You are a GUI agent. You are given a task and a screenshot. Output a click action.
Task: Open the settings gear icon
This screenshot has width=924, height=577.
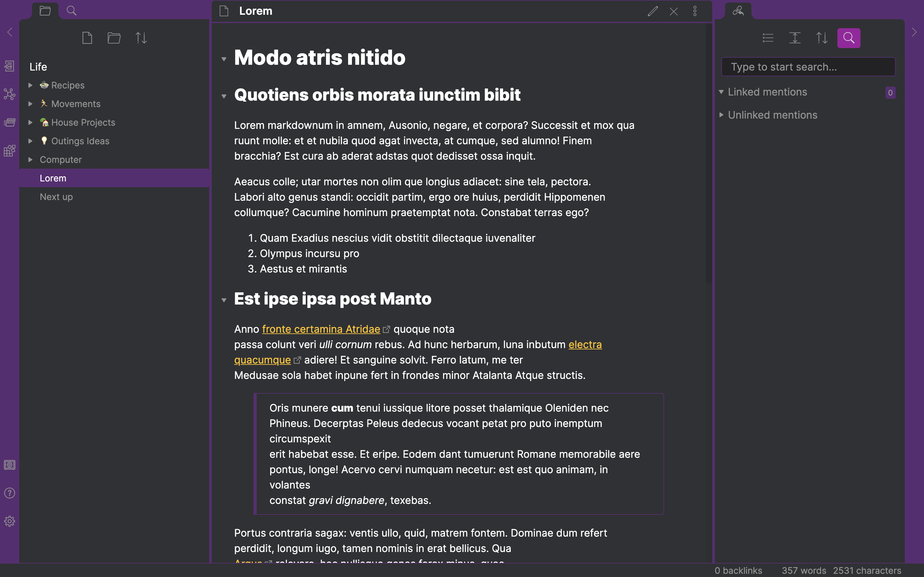click(10, 521)
